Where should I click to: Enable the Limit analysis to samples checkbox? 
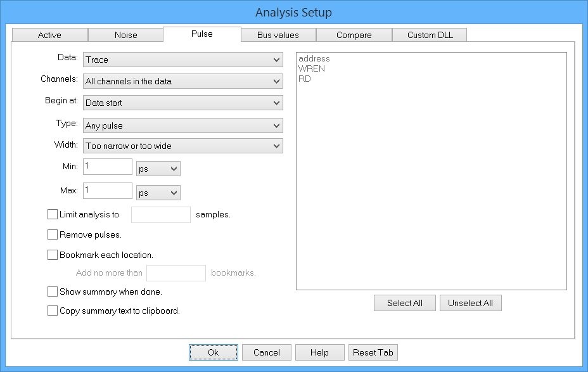click(53, 215)
